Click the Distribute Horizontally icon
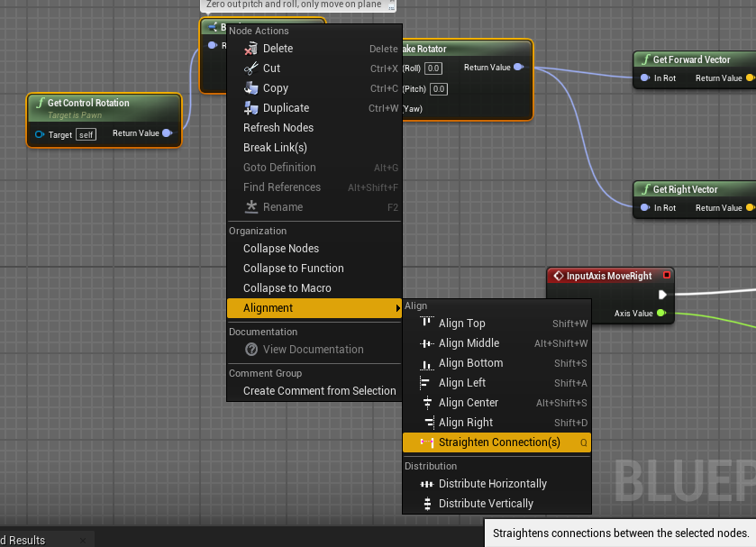 click(427, 484)
